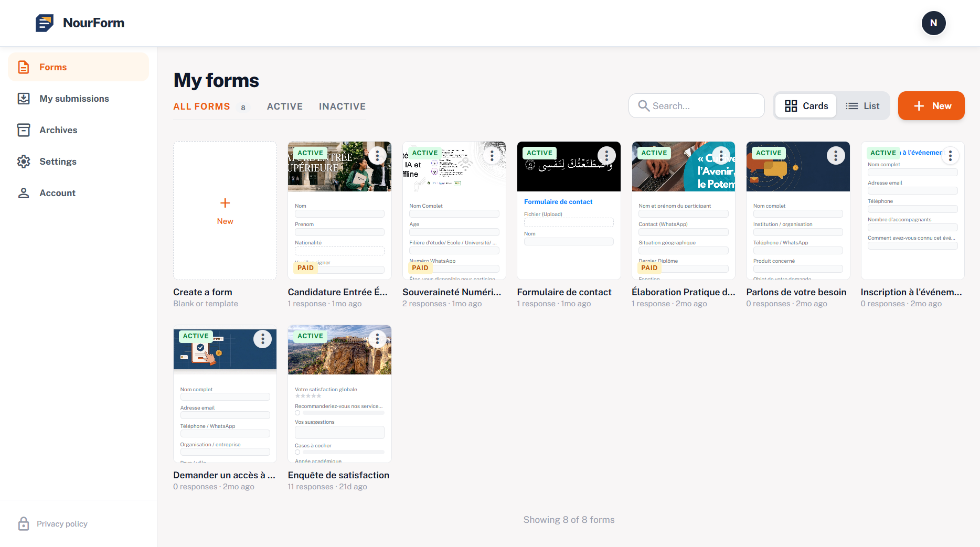Select the ACTIVE filter tab

pyautogui.click(x=285, y=106)
